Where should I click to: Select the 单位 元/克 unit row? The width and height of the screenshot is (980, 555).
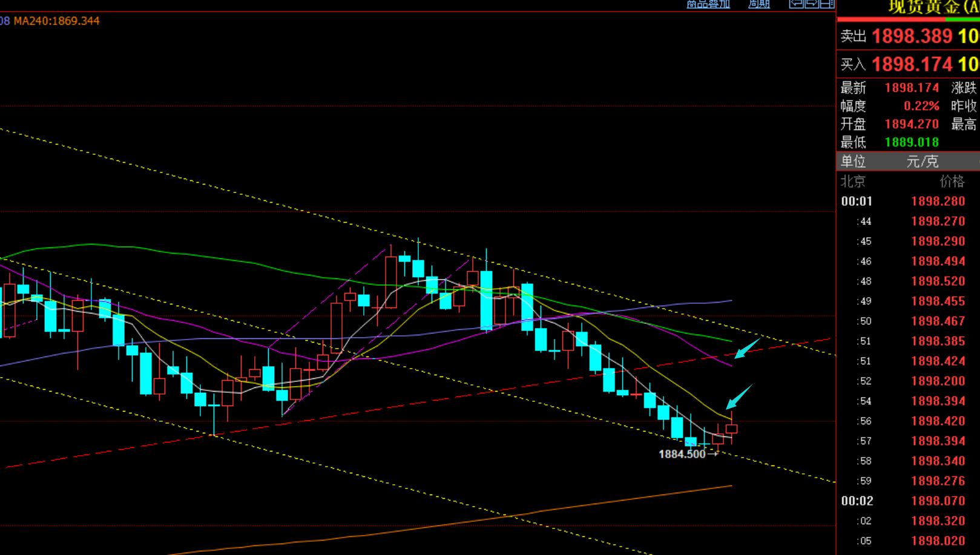pos(908,162)
